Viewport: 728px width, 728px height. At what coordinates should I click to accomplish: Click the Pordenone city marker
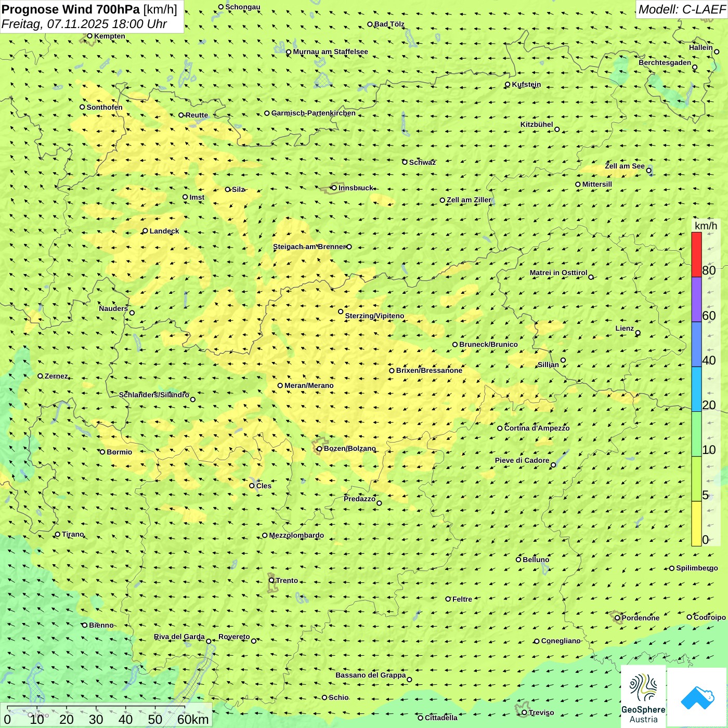coord(617,618)
